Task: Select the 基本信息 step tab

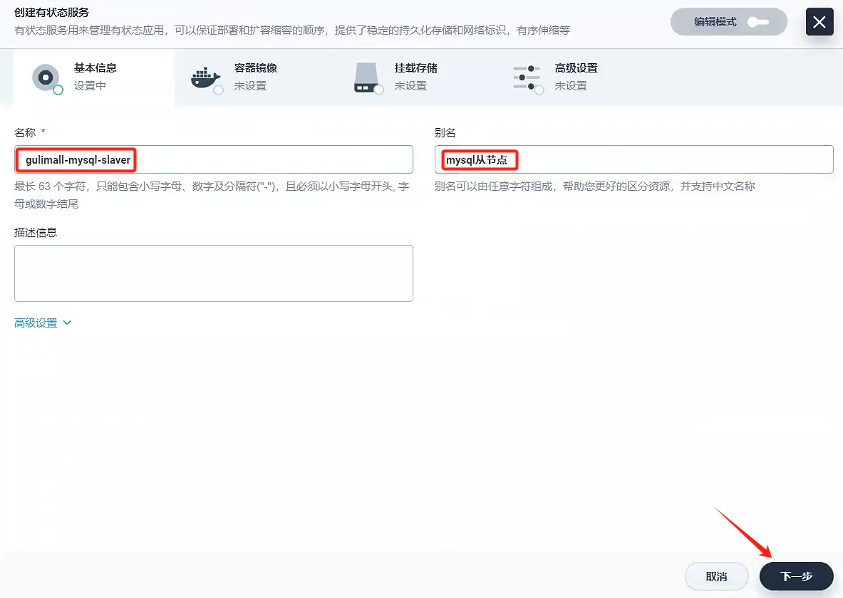Action: coord(94,78)
